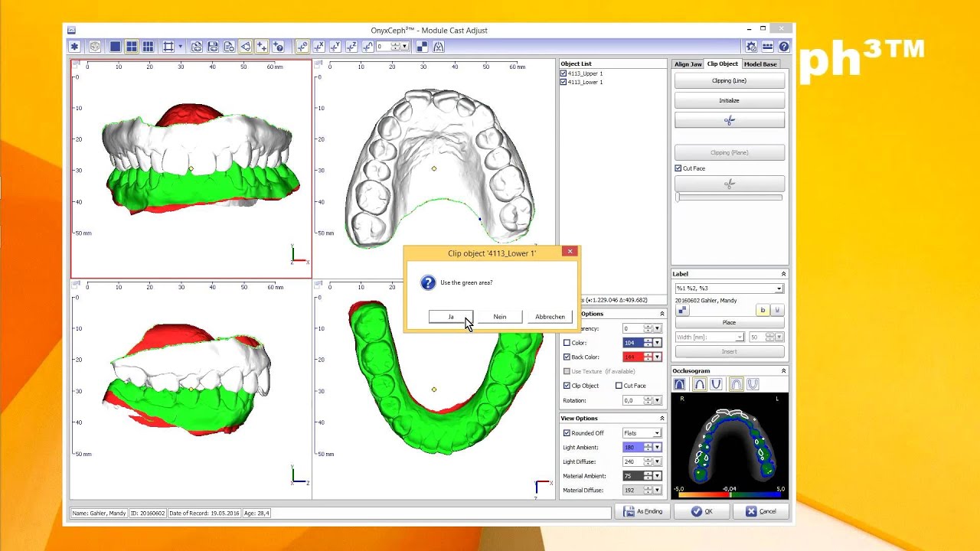Uncheck the 4113_Lower 1 object checkbox
Screen dimensions: 980x551
pos(563,82)
